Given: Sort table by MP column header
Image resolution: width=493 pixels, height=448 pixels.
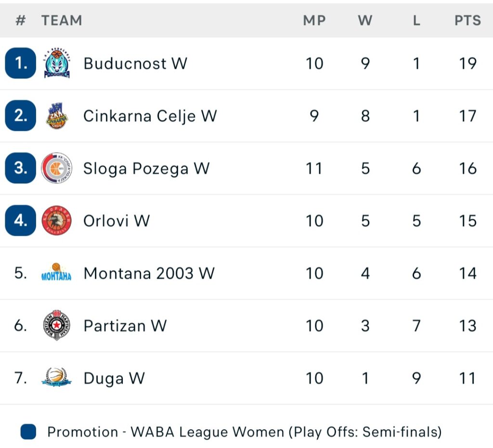Looking at the screenshot, I should click(x=314, y=20).
